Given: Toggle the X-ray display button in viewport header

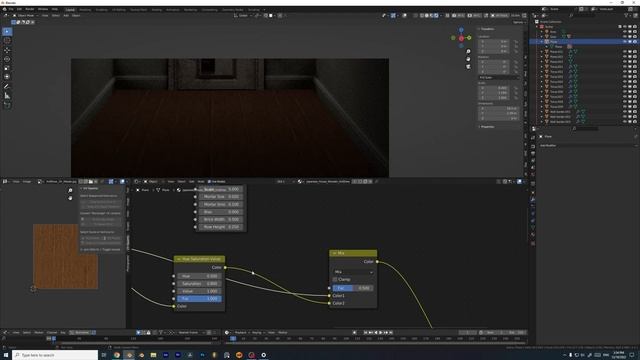Looking at the screenshot, I should coord(416,16).
